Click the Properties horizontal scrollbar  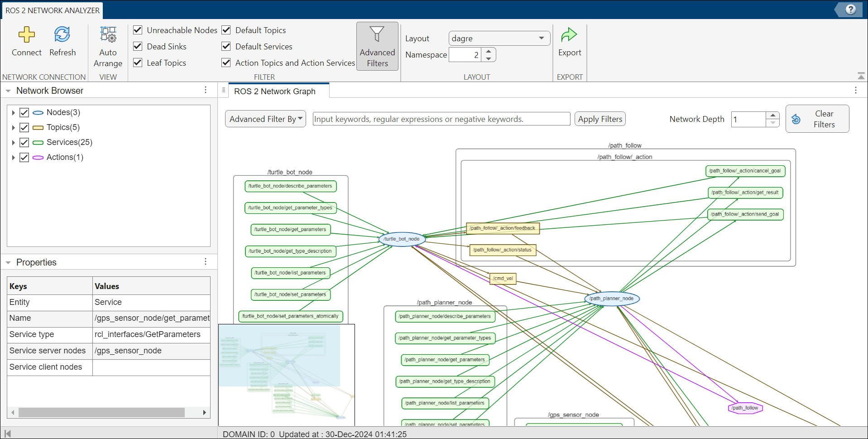click(101, 412)
